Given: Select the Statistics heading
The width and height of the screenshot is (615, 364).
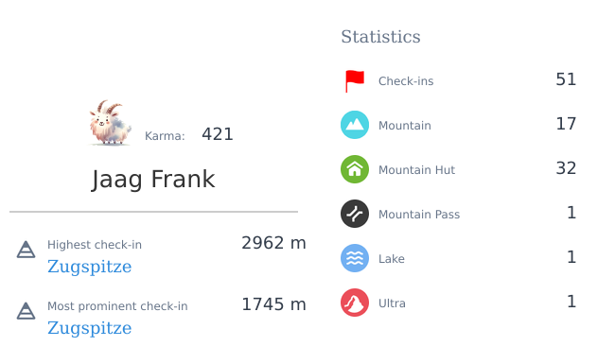Looking at the screenshot, I should [380, 37].
